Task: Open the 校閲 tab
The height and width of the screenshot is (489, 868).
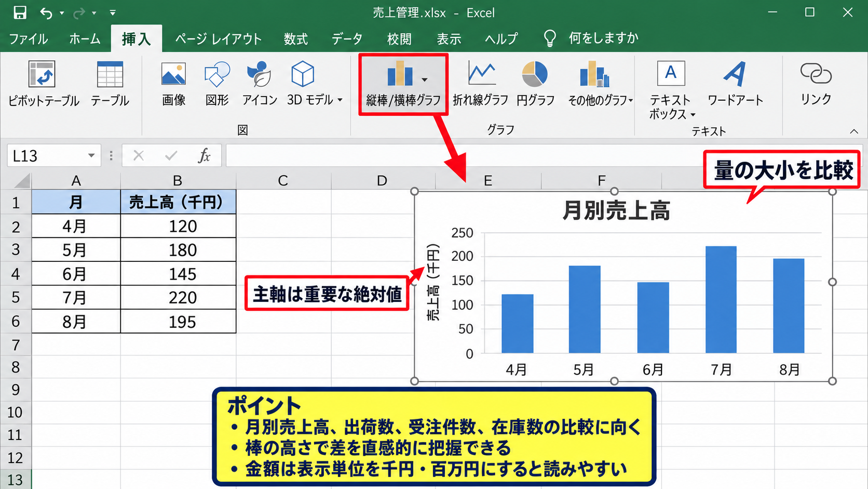Action: (399, 39)
